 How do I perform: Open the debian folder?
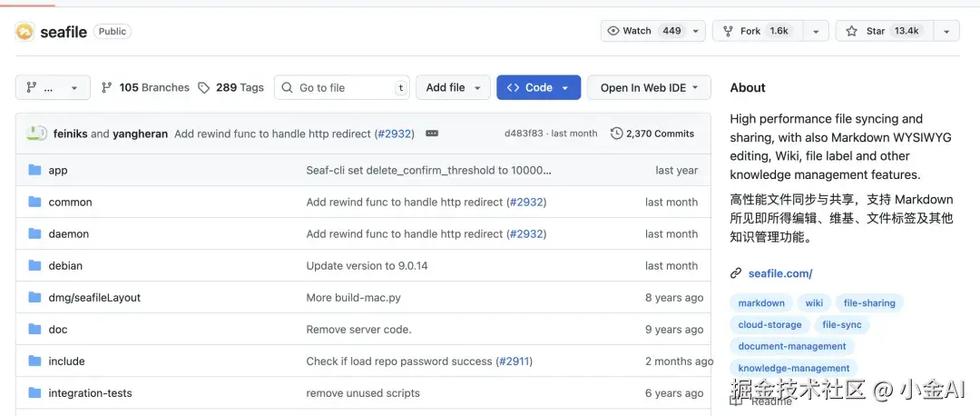click(x=65, y=266)
